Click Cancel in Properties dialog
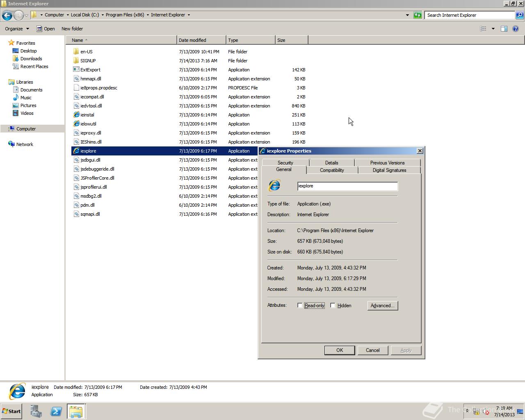Screen dimensions: 525x420 pos(372,350)
